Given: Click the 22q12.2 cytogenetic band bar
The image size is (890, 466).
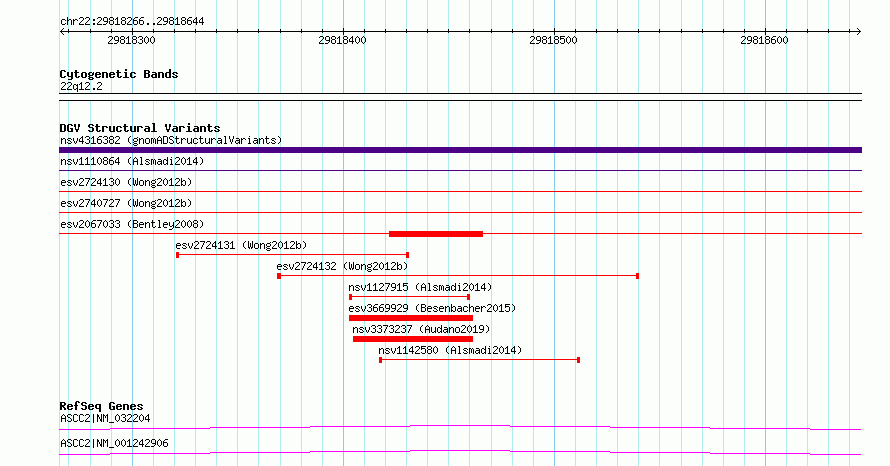Looking at the screenshot, I should click(460, 97).
